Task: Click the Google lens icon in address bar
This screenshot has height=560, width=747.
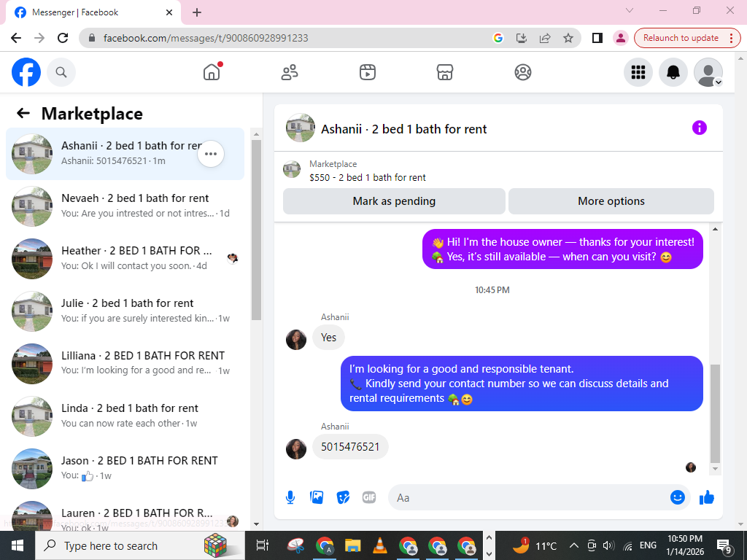Action: pos(498,38)
